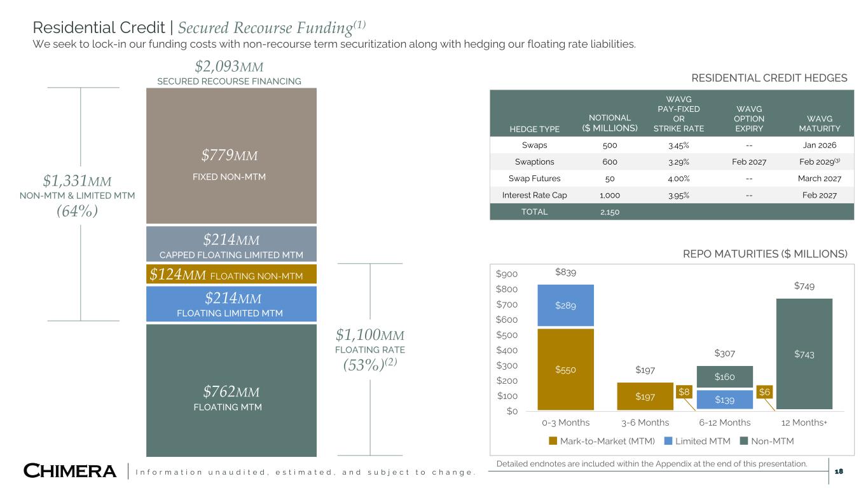Click the $8 callout label

pyautogui.click(x=684, y=391)
